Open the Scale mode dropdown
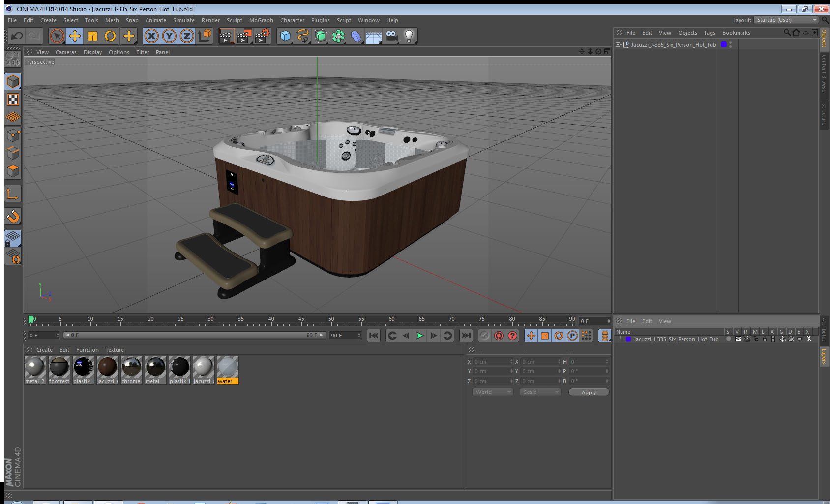The width and height of the screenshot is (830, 504). tap(540, 392)
